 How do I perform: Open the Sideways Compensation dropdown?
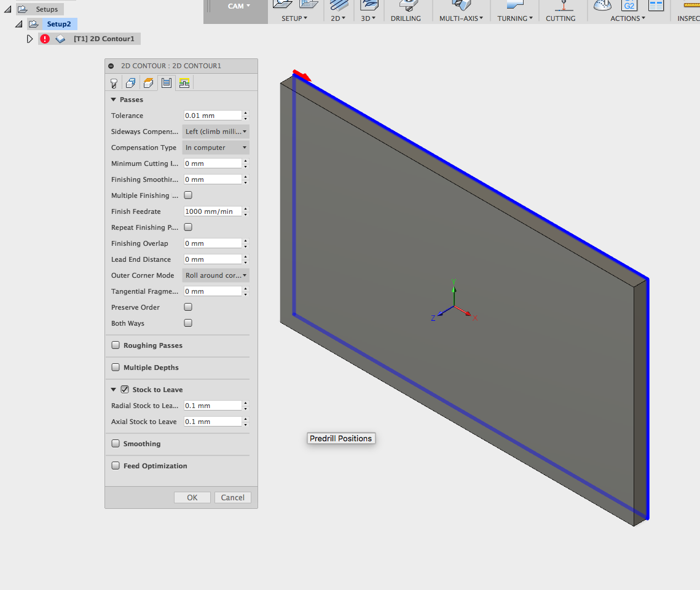click(216, 132)
